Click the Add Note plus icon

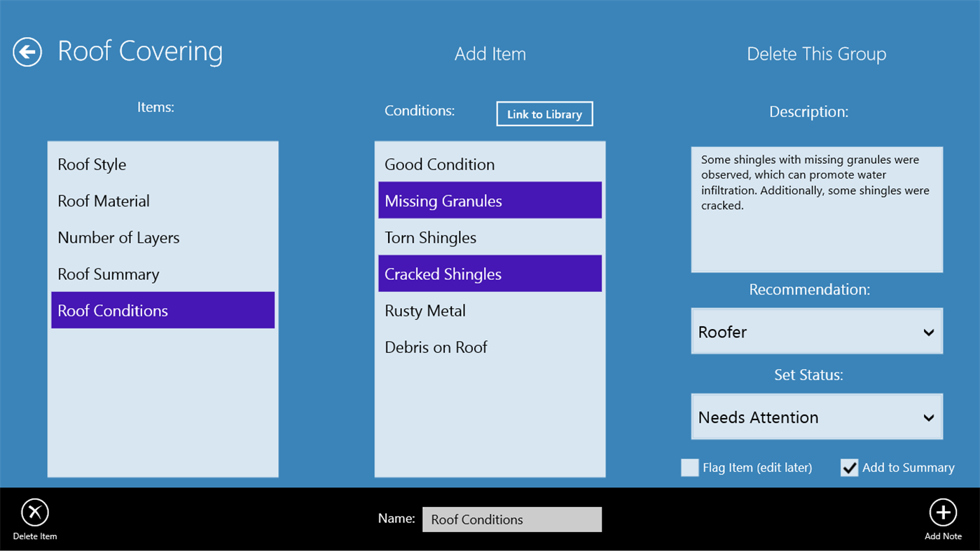coord(942,513)
